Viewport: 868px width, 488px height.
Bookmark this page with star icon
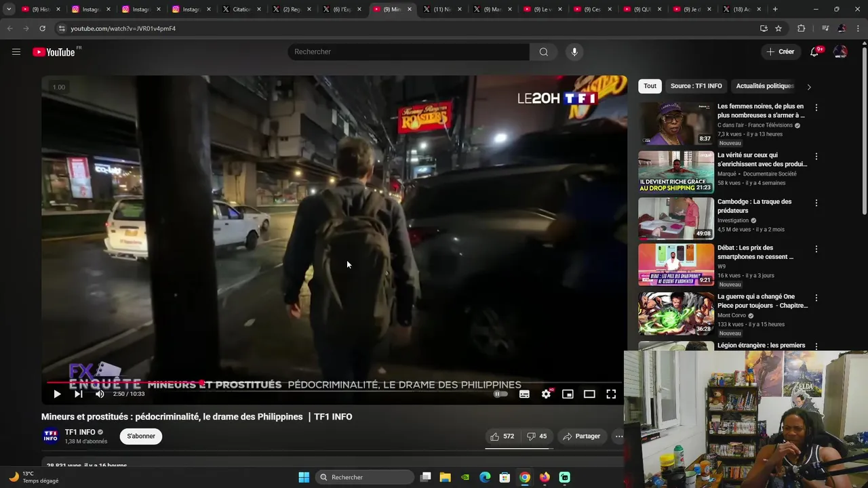[x=778, y=28]
